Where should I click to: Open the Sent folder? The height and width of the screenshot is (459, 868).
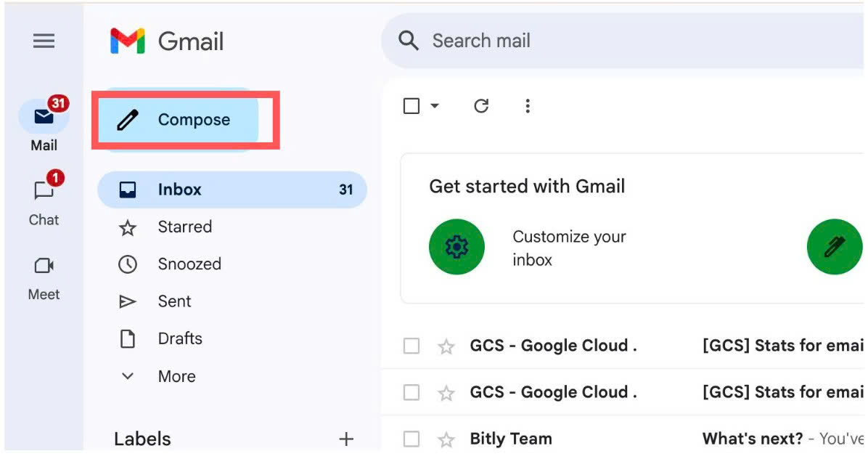[232, 301]
